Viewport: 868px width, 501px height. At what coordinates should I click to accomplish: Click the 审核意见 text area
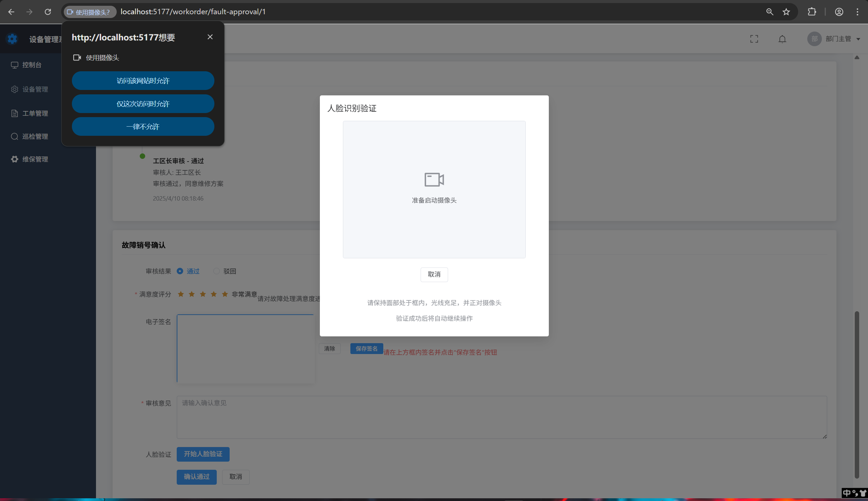coord(501,417)
